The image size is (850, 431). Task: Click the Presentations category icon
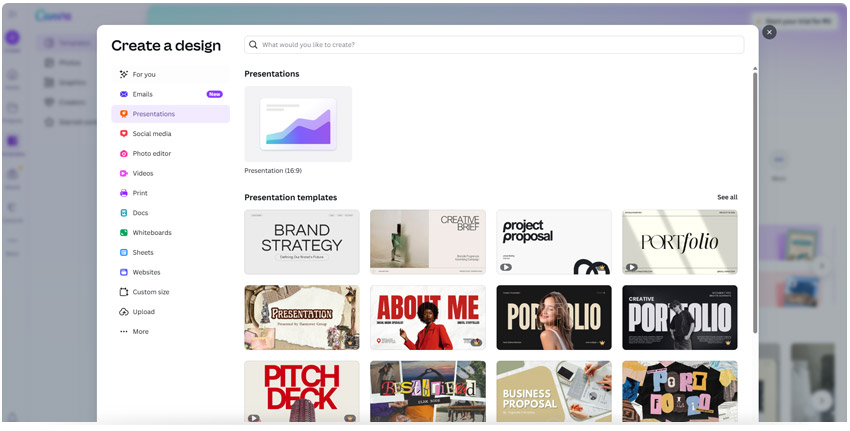124,114
